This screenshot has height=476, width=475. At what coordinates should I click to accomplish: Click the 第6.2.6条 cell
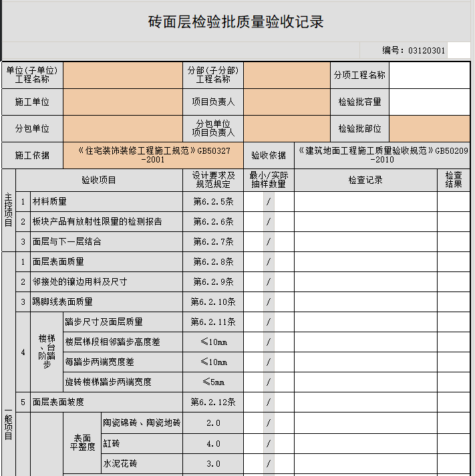[213, 221]
